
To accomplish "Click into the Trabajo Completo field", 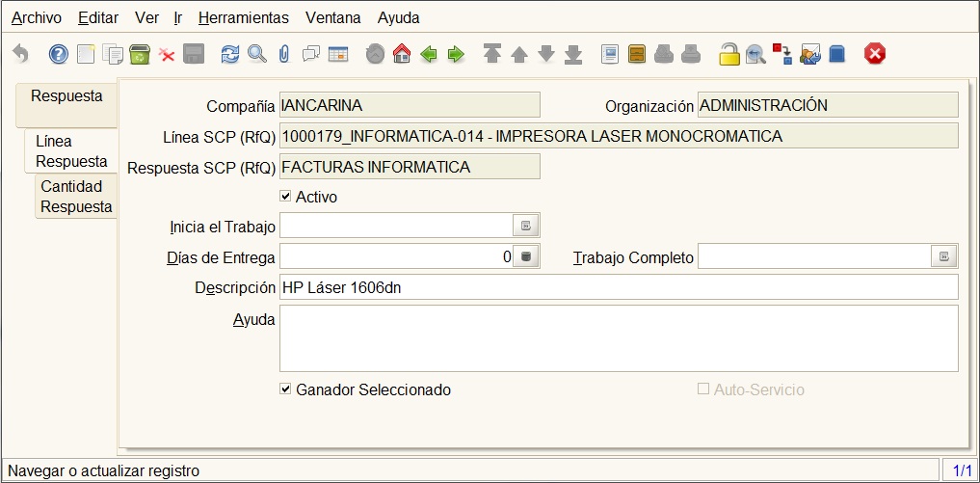I will tap(814, 256).
